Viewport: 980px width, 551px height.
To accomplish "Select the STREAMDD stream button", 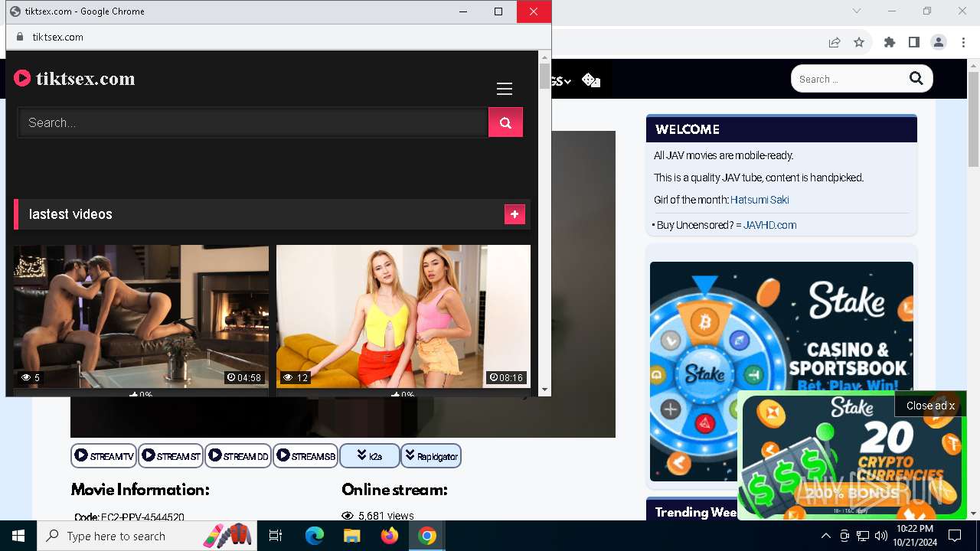I will tap(238, 456).
